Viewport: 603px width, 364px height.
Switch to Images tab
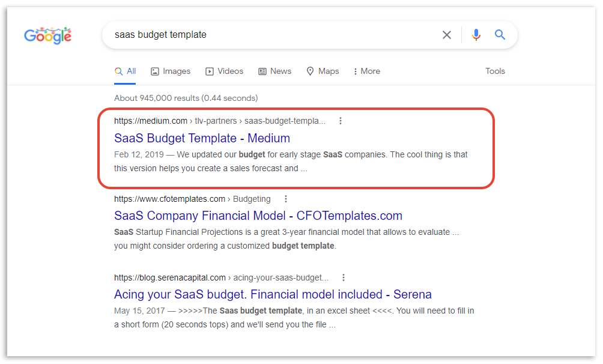coord(171,71)
